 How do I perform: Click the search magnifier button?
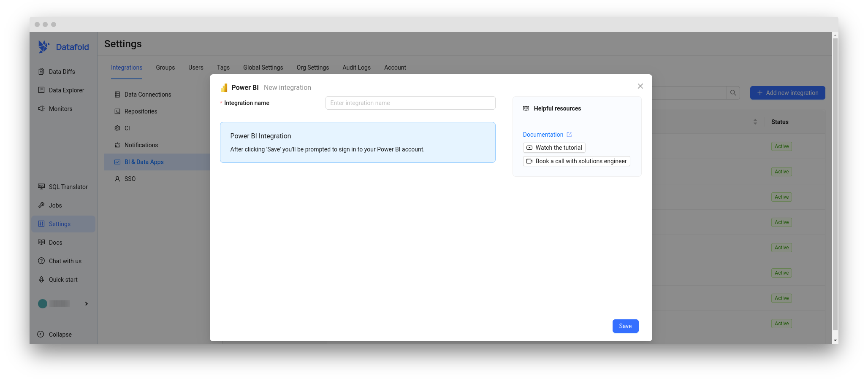point(733,93)
